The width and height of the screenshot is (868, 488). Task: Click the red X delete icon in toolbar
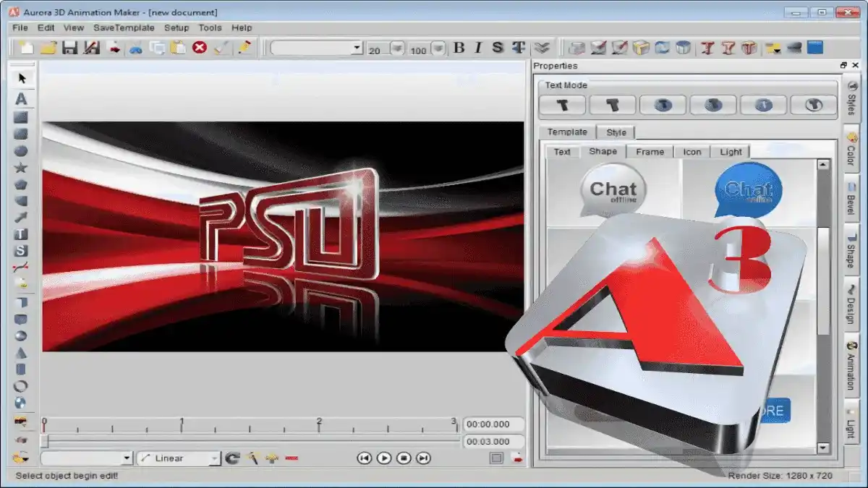point(200,48)
